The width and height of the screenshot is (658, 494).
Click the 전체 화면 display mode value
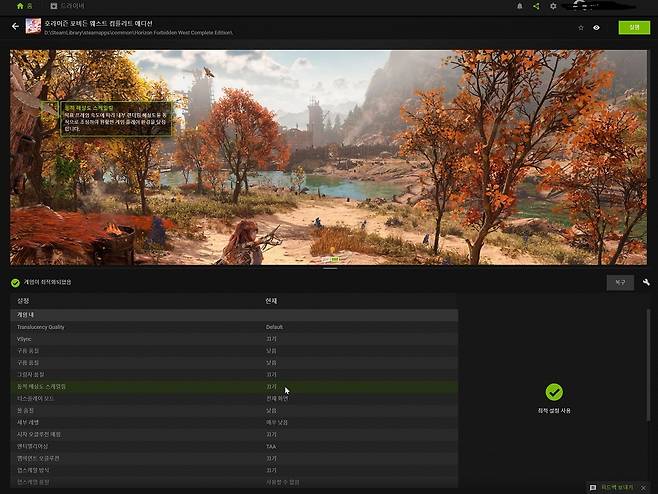[x=277, y=398]
